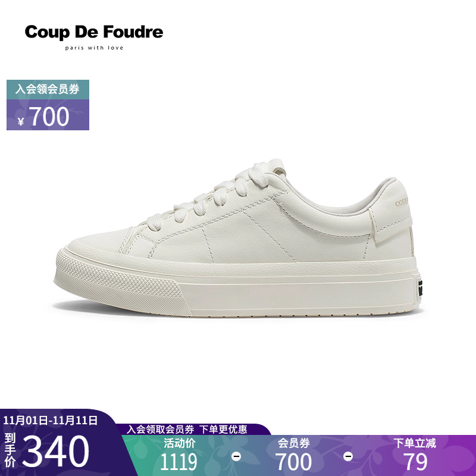Image resolution: width=476 pixels, height=476 pixels.
Task: Click the second minus sign icon
Action: click(x=348, y=456)
